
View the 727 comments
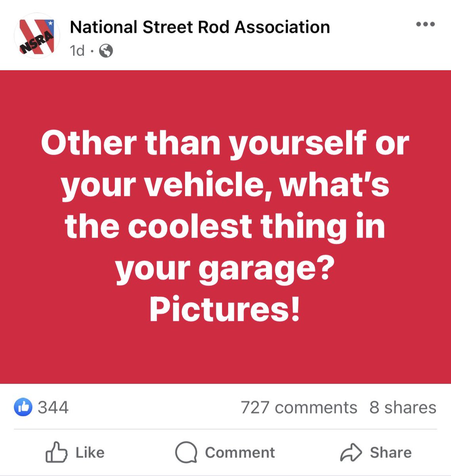click(299, 407)
